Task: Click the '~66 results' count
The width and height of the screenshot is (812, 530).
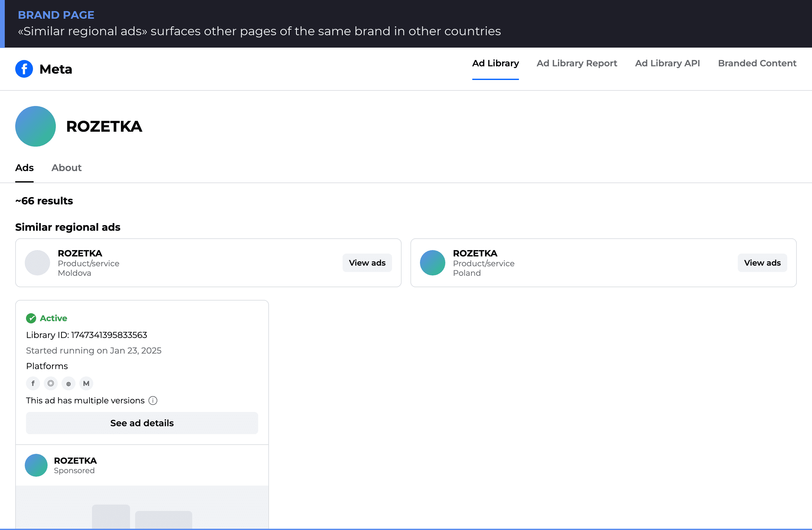Action: (44, 201)
